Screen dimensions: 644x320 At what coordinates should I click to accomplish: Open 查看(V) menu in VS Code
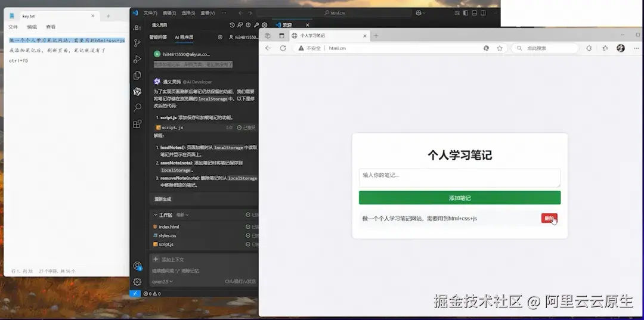coord(208,13)
